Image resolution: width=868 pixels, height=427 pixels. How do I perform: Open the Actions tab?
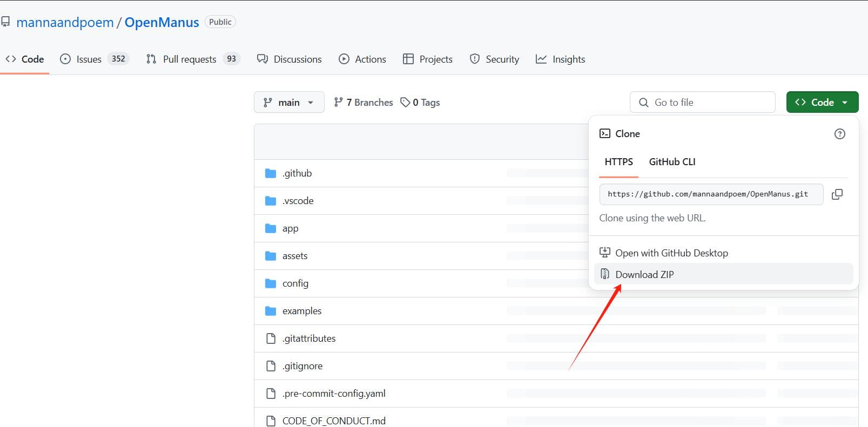(x=362, y=59)
